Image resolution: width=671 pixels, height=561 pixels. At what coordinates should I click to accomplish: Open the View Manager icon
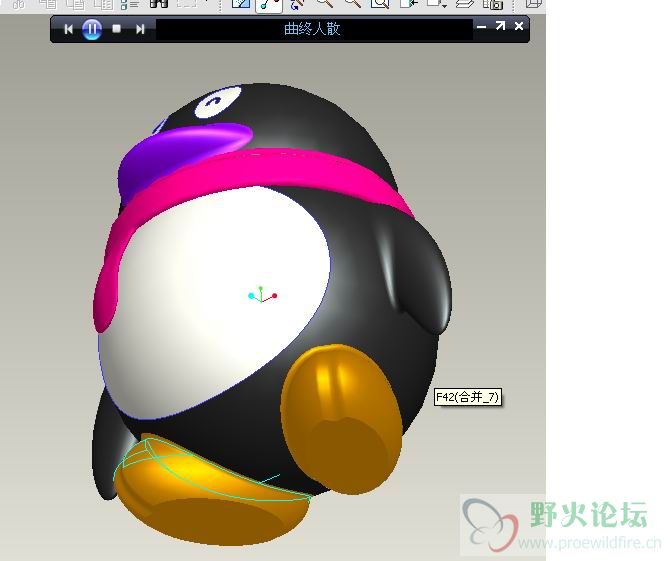point(493,4)
